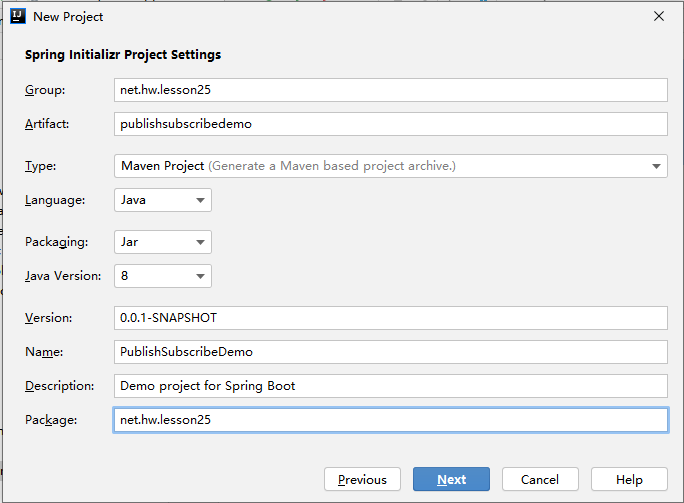Image resolution: width=684 pixels, height=503 pixels.
Task: Click the Artifact input field
Action: point(390,124)
